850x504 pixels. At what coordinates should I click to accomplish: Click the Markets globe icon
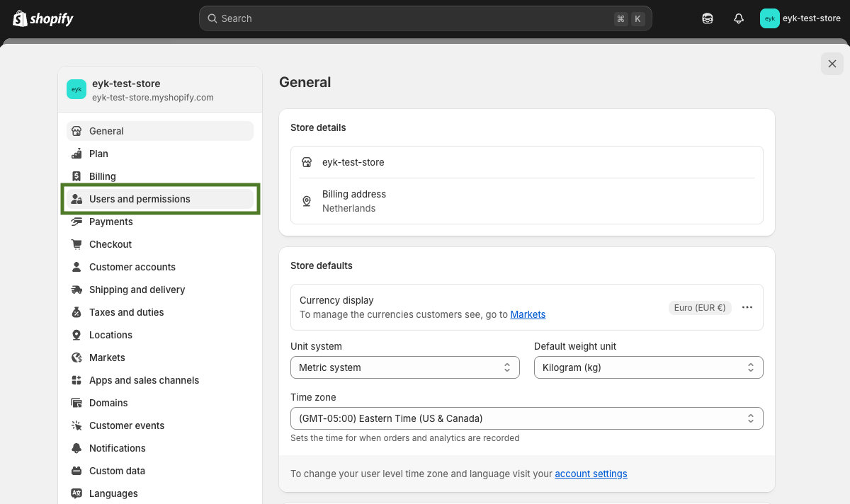click(x=76, y=357)
